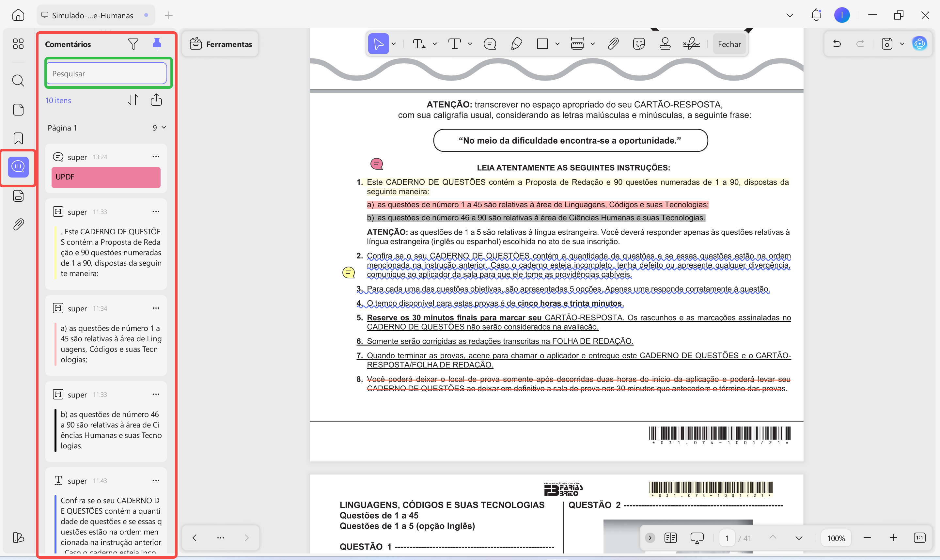Open options for the 11:43 comment
This screenshot has height=560, width=940.
[x=156, y=480]
